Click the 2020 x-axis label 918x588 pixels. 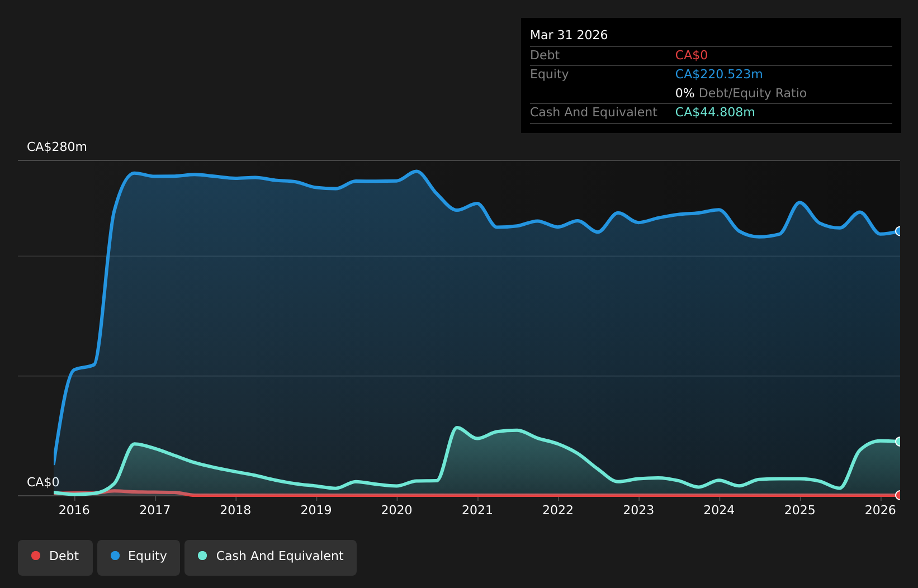coord(397,510)
